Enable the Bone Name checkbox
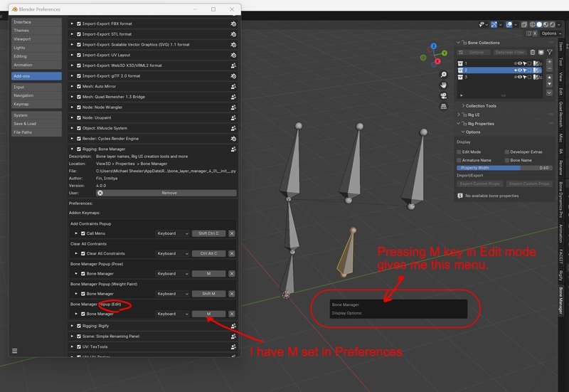 507,160
